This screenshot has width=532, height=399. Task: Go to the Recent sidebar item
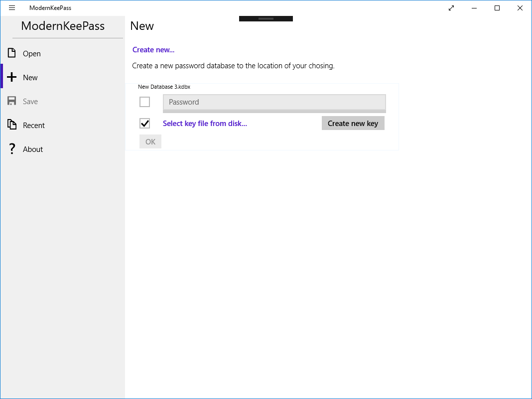pos(34,125)
